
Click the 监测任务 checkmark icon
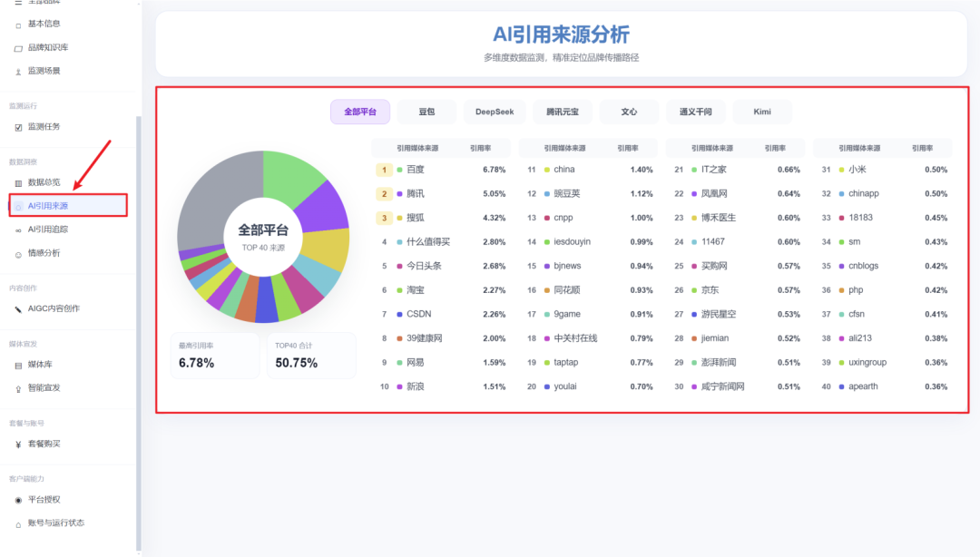[x=18, y=128]
